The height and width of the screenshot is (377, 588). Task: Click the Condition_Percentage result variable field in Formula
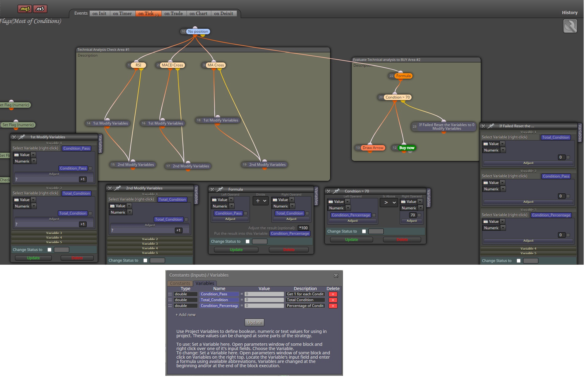[x=290, y=233]
